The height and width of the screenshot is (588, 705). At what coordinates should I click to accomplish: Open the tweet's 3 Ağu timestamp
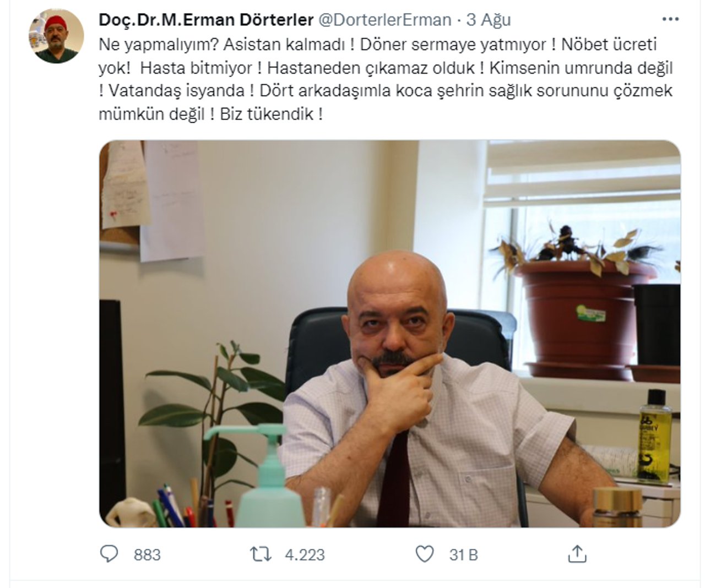pos(489,20)
